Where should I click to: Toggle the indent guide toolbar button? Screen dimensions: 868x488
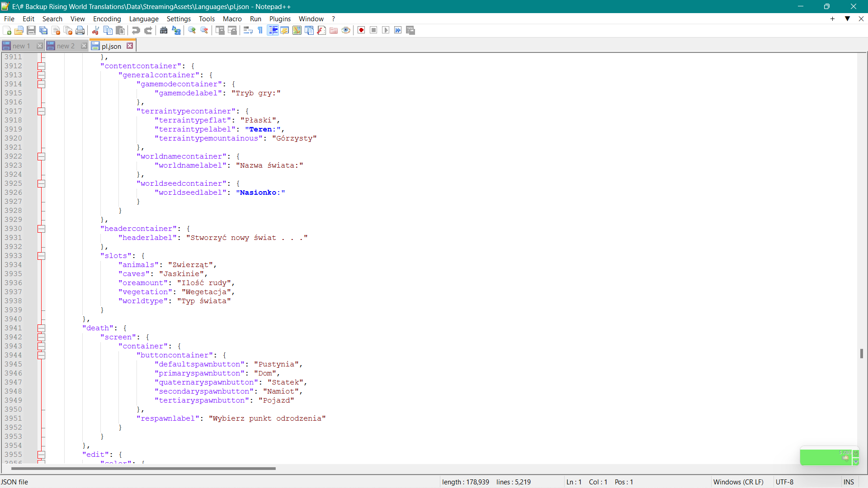[x=273, y=30]
